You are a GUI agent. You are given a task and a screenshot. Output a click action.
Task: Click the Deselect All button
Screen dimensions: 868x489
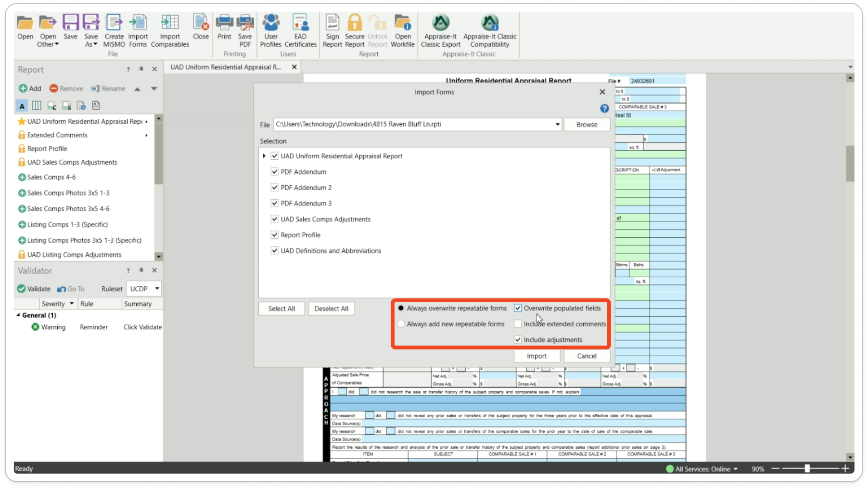(x=331, y=309)
